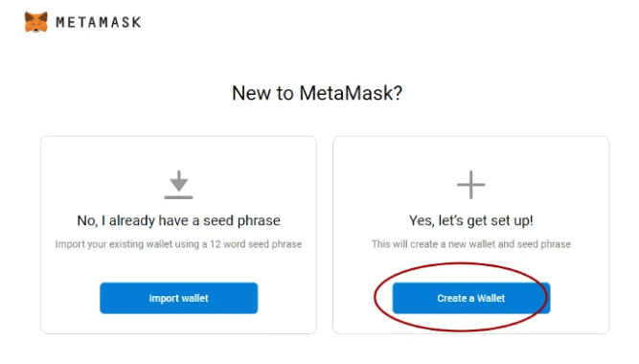This screenshot has width=639, height=364.
Task: Click blank space left of the 'New to MetaMask?' heading
Action: coord(123,93)
